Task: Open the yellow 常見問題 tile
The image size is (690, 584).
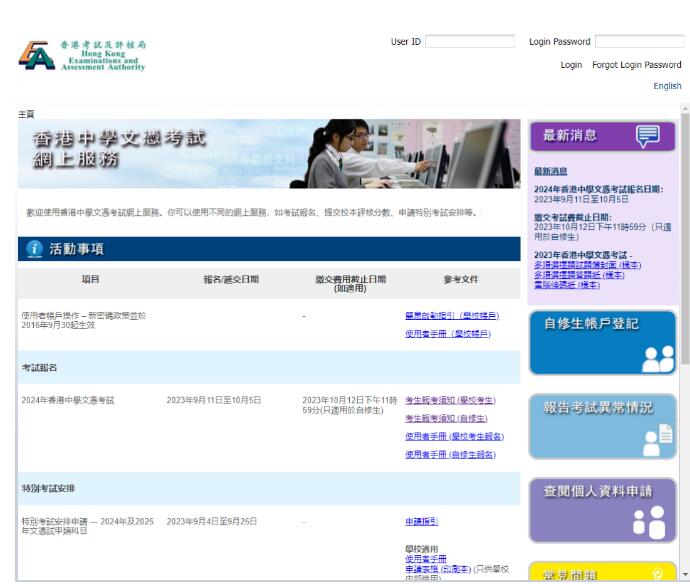Action: 602,571
